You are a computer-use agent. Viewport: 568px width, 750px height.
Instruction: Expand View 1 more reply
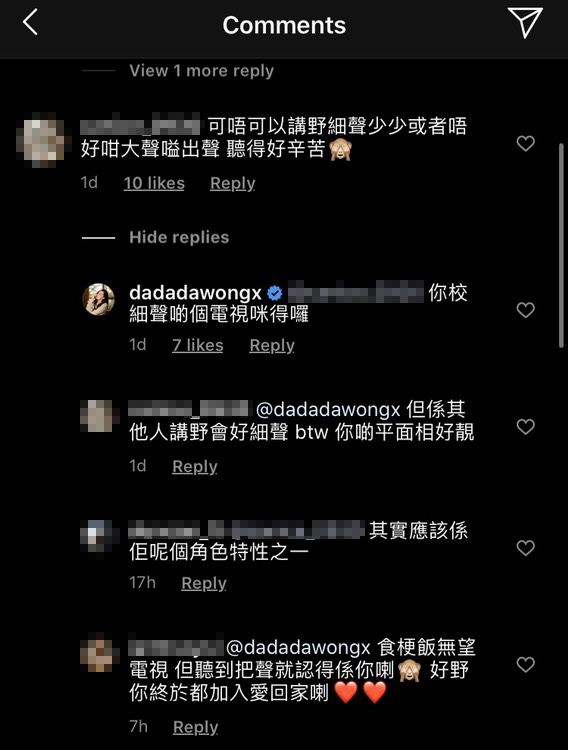click(201, 71)
